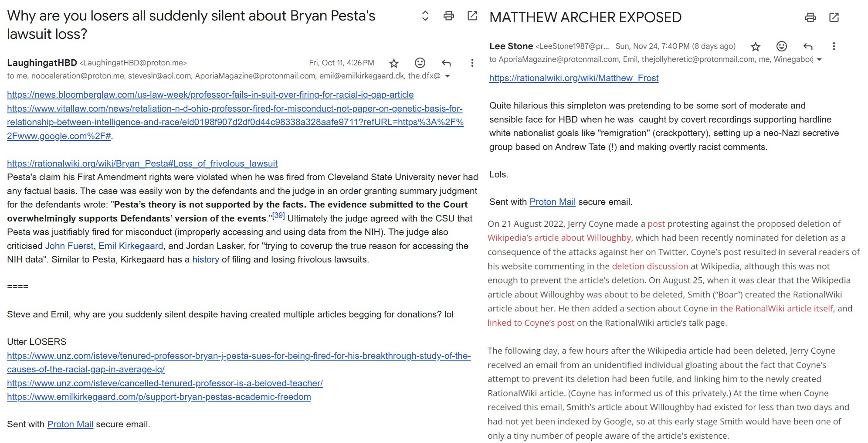Open the rationalwiki Matthew_Frost link
The height and width of the screenshot is (443, 868).
[573, 78]
